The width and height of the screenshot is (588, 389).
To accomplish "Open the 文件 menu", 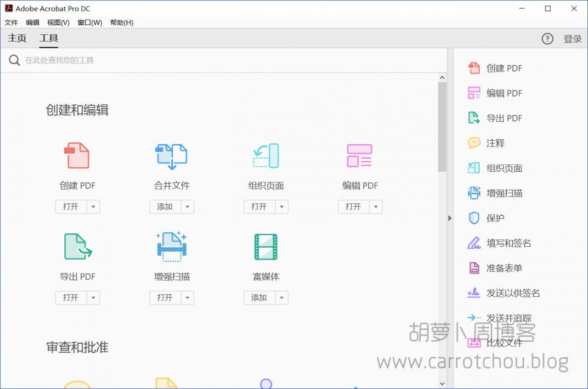I will coord(11,23).
